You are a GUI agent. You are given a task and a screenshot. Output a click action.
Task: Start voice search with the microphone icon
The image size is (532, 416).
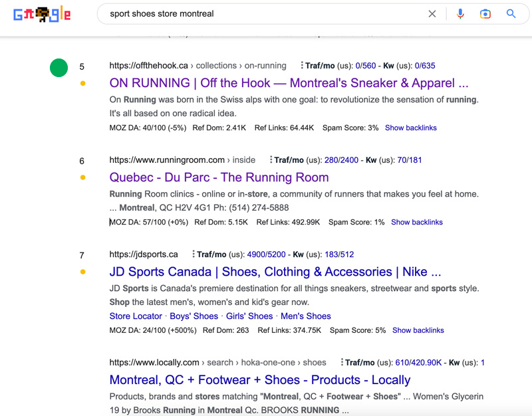click(460, 14)
